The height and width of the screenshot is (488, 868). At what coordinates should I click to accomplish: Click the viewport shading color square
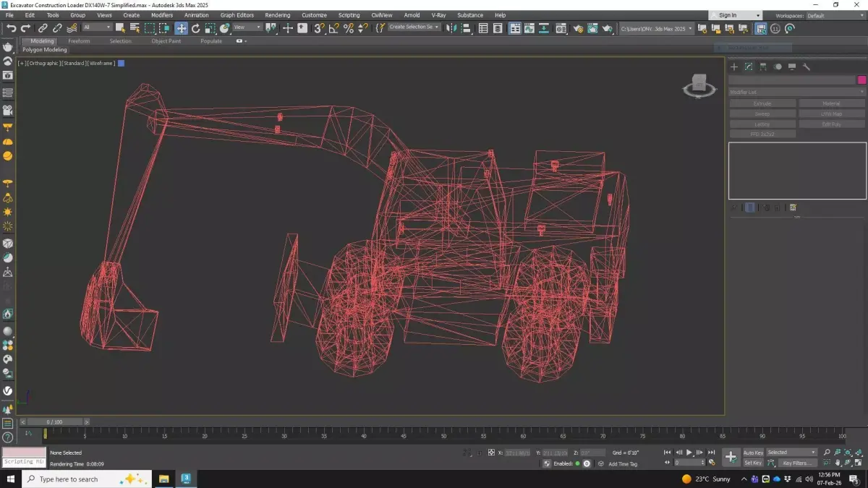click(x=122, y=63)
